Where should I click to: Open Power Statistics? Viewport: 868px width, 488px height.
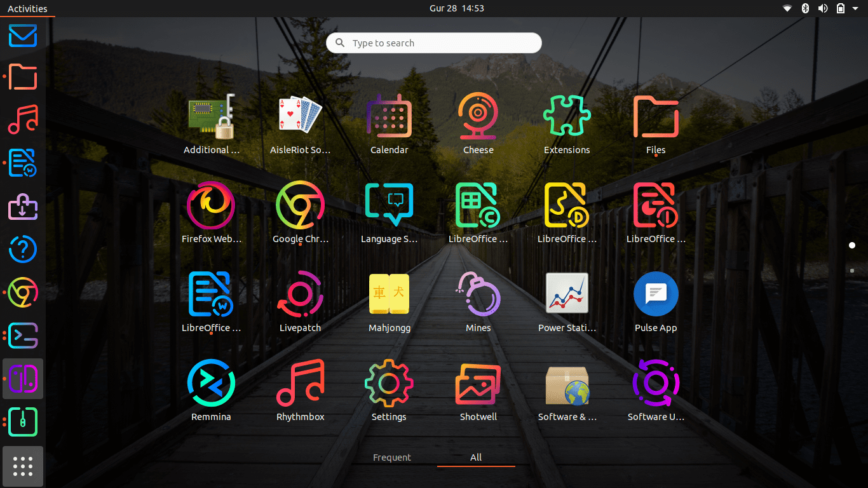tap(567, 302)
